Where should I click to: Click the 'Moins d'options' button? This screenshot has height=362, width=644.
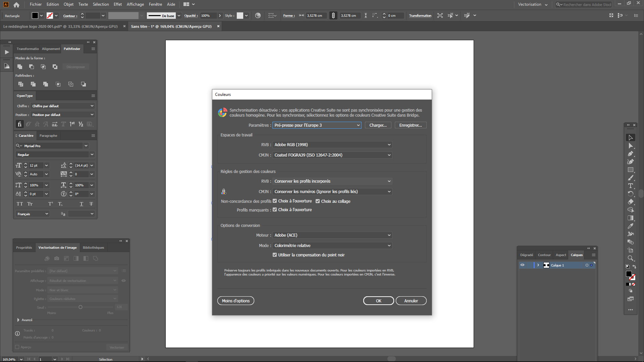pos(235,301)
